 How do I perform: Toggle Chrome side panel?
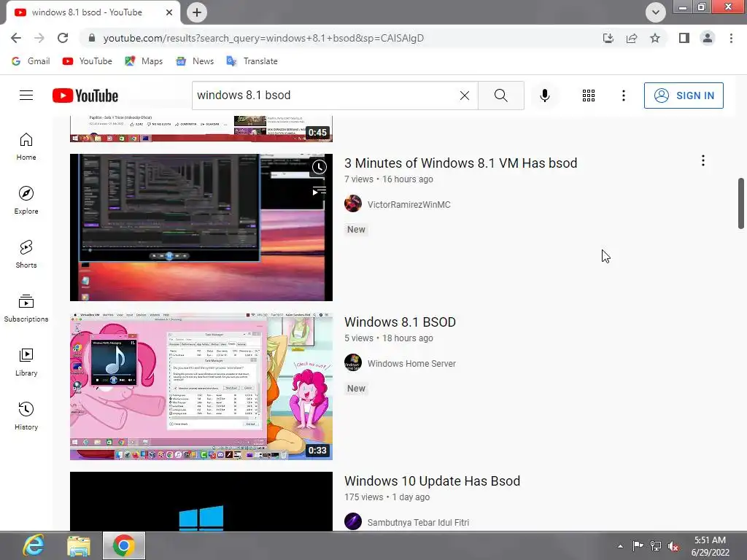[x=684, y=38]
